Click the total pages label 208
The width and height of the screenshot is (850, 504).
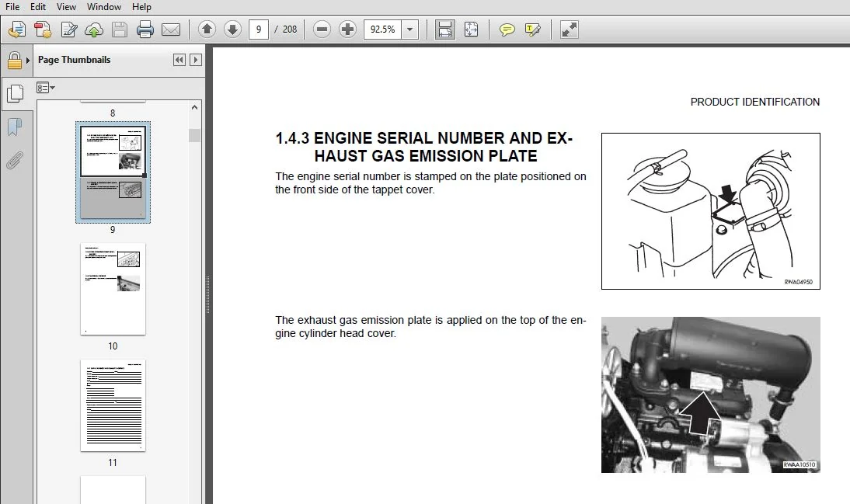[290, 30]
